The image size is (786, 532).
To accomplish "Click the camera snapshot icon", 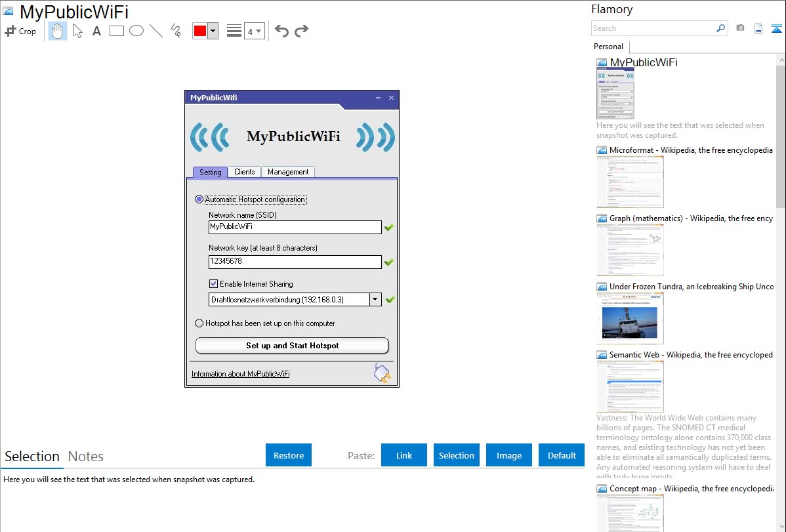I will click(740, 28).
